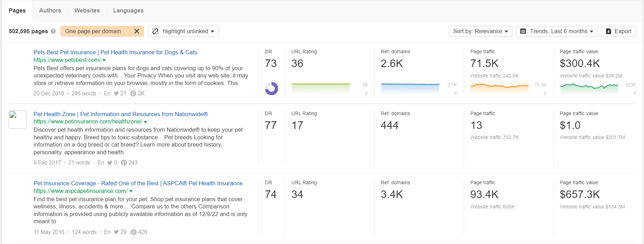Click the Page traffic value $657.3K

click(x=580, y=194)
